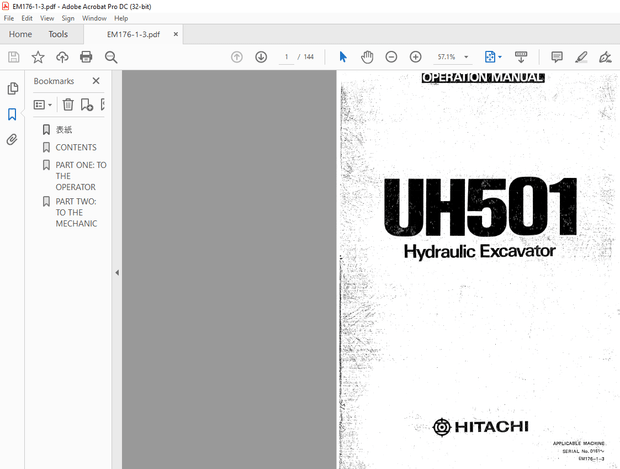Open the Sign menu
This screenshot has height=469, width=620.
coord(68,18)
